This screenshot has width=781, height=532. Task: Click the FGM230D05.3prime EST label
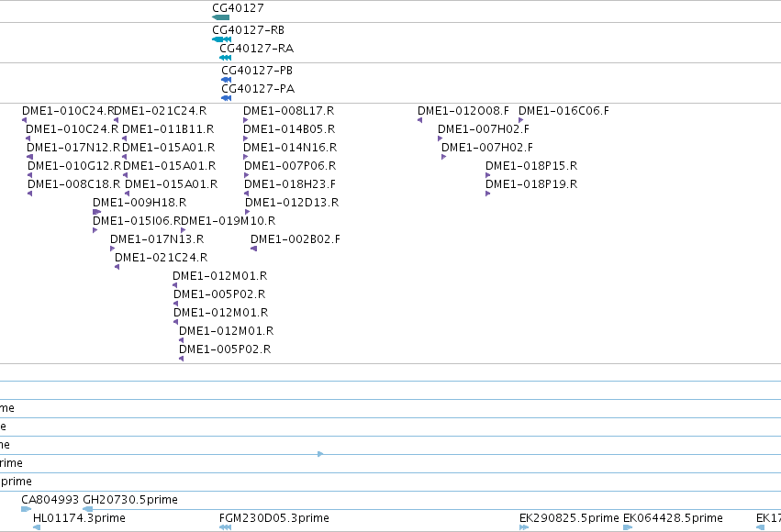[x=274, y=518]
